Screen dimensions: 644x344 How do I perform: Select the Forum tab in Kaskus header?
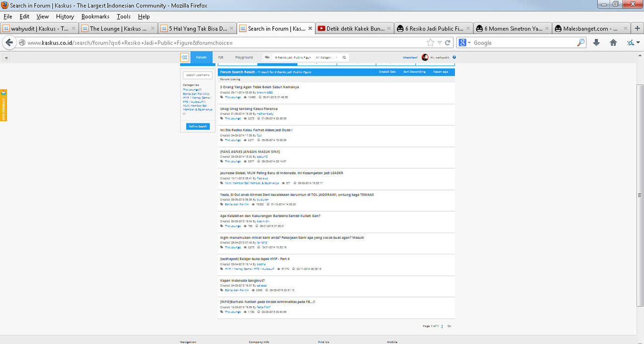pyautogui.click(x=201, y=57)
